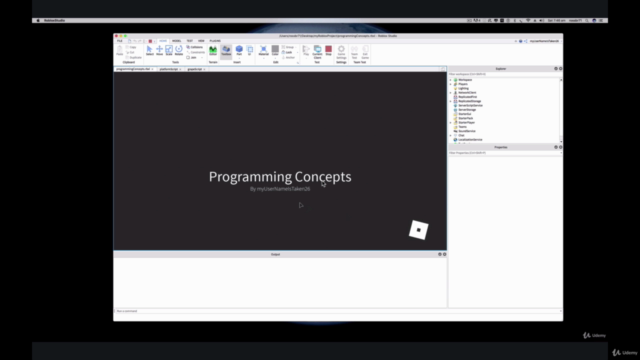The image size is (640, 360).
Task: Choose the Move tool
Action: click(159, 51)
